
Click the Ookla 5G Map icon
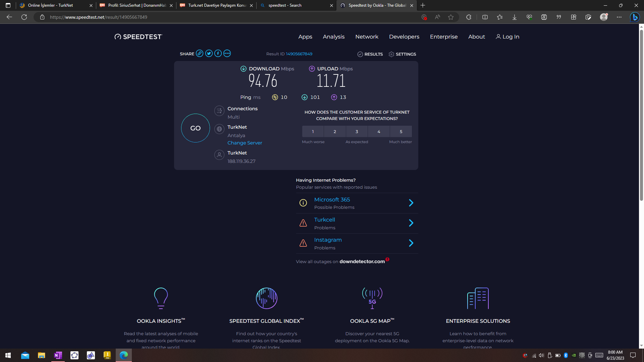(372, 298)
